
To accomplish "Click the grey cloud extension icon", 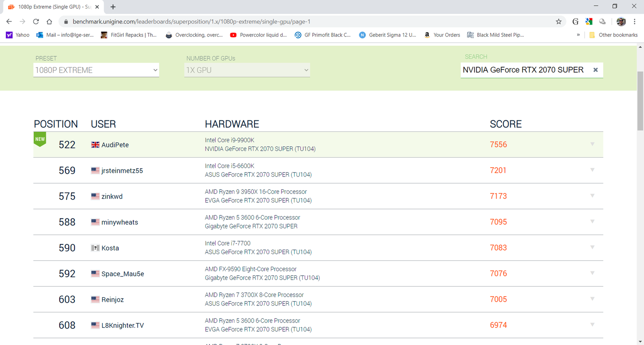I will pos(602,21).
